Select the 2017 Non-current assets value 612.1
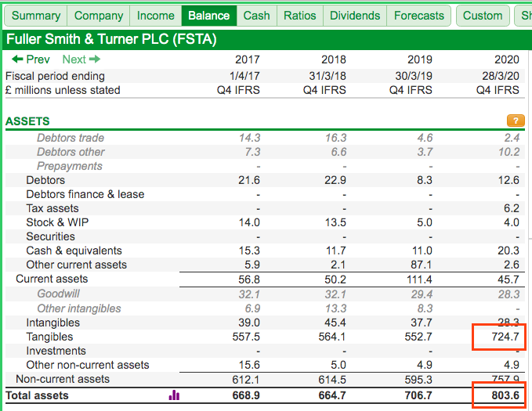The image size is (532, 411). click(x=246, y=380)
